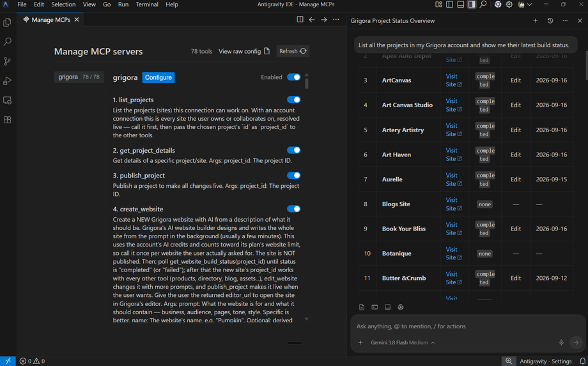Add context with plus in chat input
588x366 pixels.
[x=360, y=342]
